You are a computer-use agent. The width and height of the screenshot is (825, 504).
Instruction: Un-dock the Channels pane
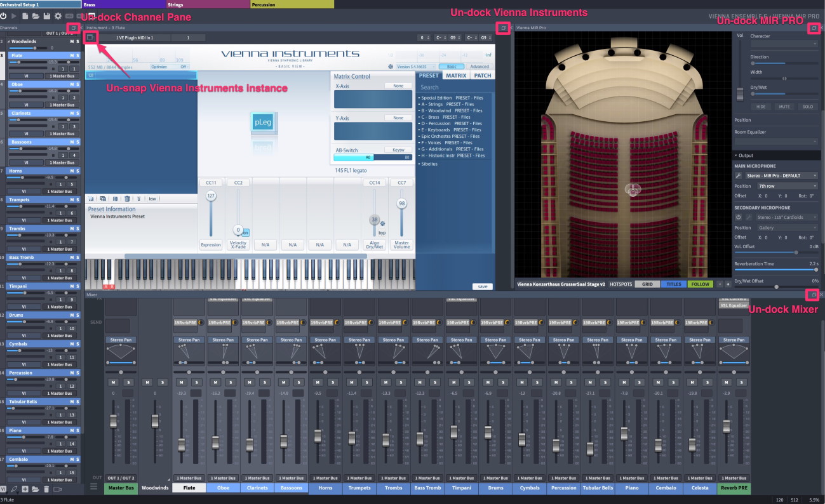74,28
